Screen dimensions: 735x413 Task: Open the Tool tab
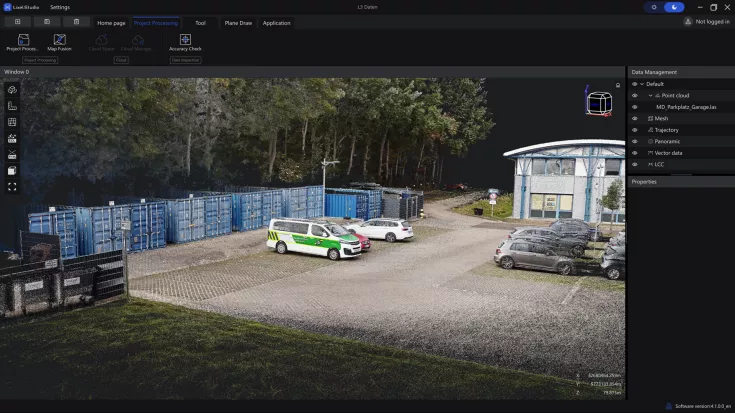(x=200, y=23)
